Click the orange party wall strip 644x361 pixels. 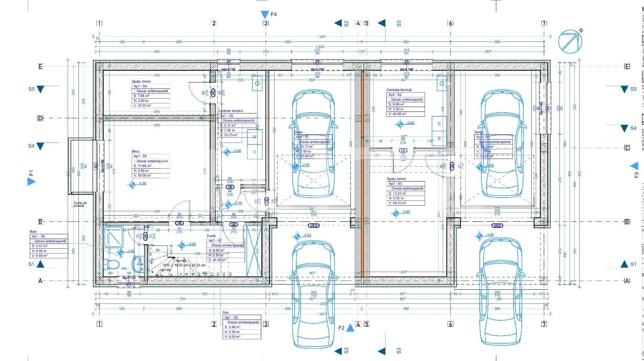pyautogui.click(x=362, y=173)
